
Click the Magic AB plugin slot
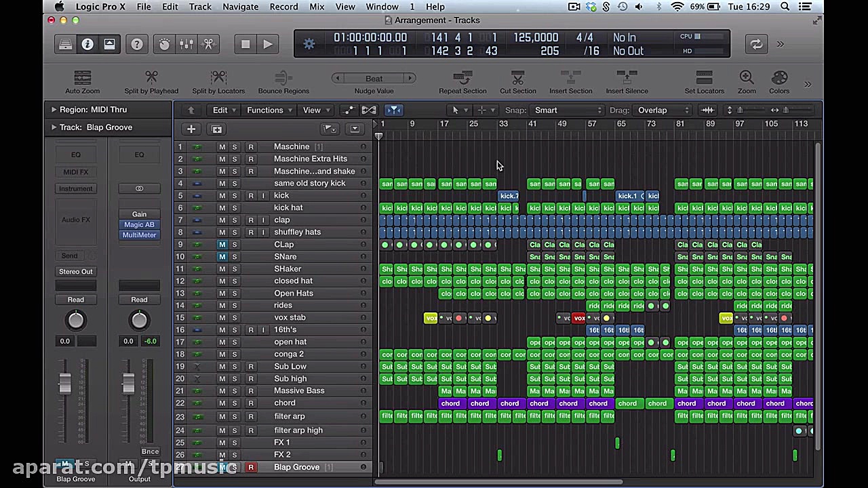click(x=139, y=224)
